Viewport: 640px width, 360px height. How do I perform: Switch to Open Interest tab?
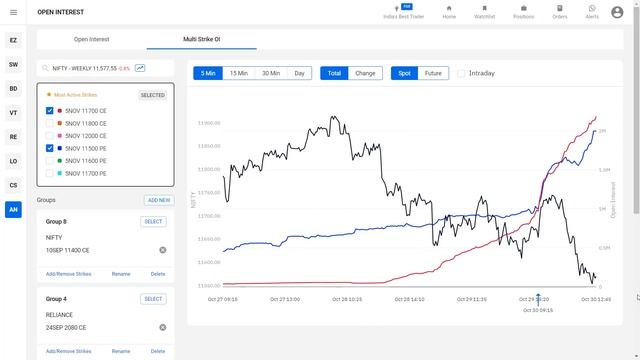click(x=91, y=40)
